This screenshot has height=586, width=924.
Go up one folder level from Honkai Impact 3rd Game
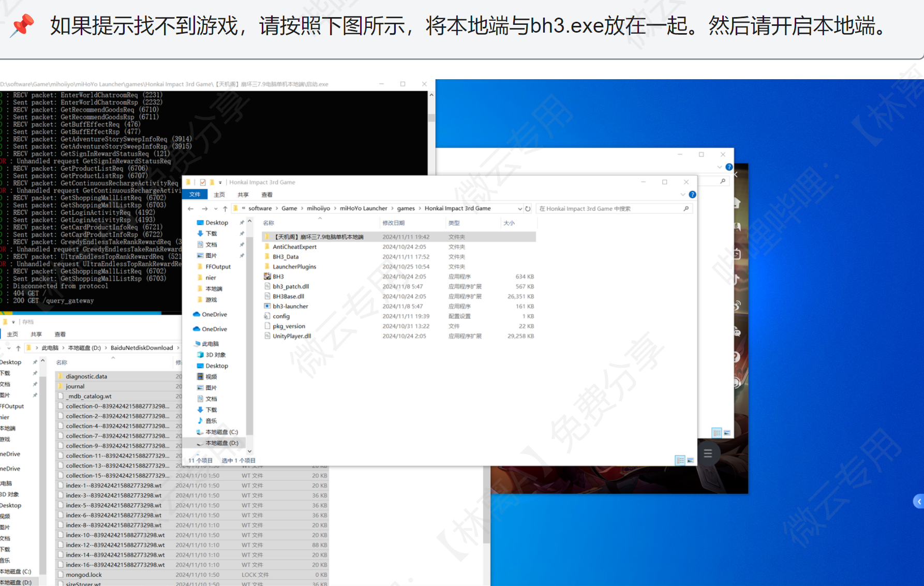point(225,209)
